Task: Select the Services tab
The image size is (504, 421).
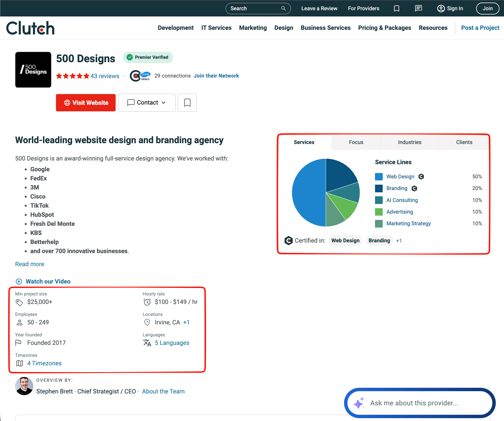Action: (304, 142)
